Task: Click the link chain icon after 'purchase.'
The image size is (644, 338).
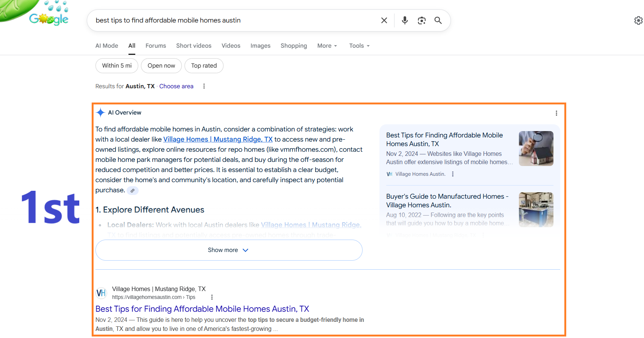Action: point(132,191)
